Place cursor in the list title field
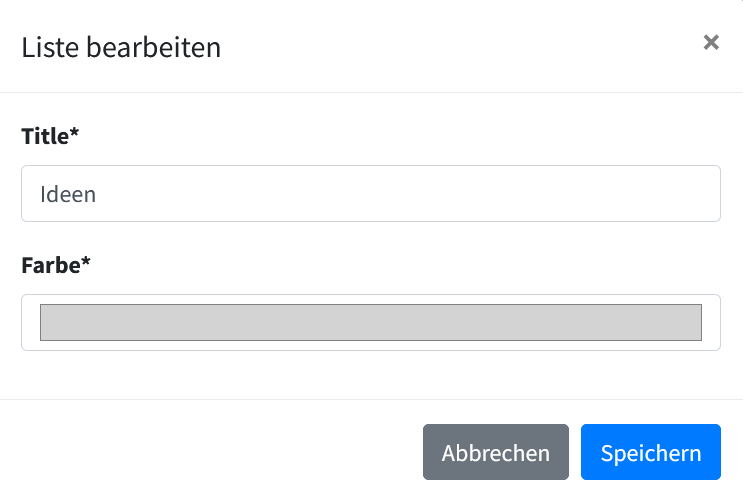Image resolution: width=743 pixels, height=501 pixels. tap(370, 194)
